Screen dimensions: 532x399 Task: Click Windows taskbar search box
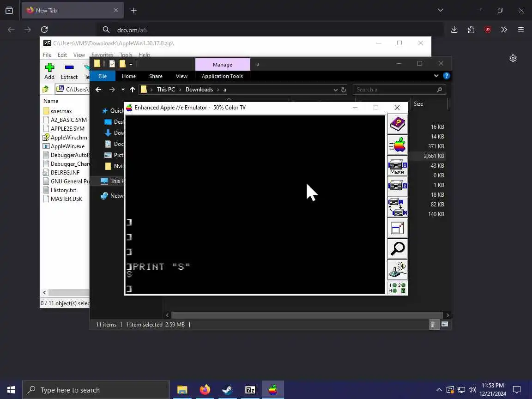coord(96,390)
